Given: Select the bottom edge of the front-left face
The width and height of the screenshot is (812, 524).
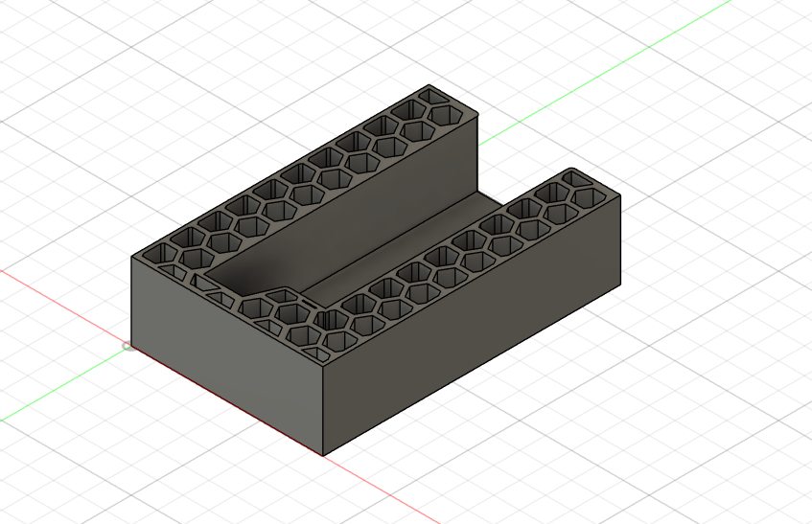Looking at the screenshot, I should [x=228, y=400].
